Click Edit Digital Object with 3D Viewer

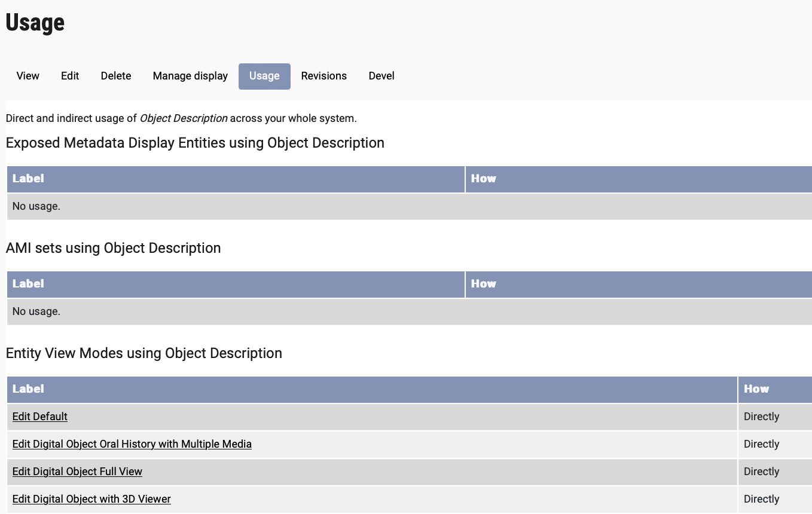pyautogui.click(x=91, y=499)
